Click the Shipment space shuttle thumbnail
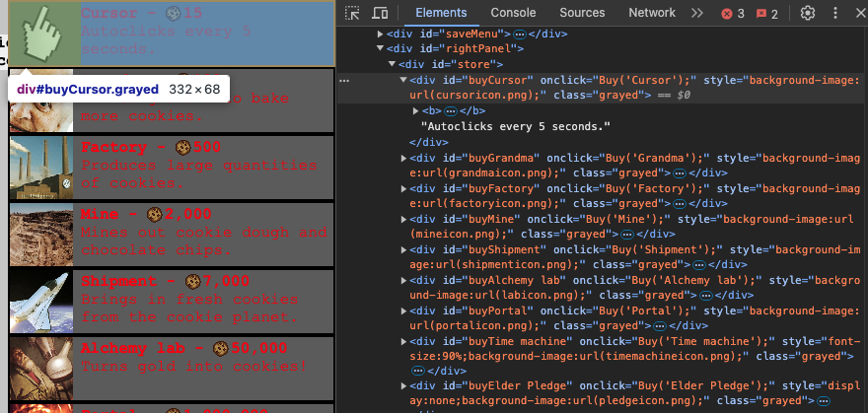The image size is (868, 413). click(x=41, y=302)
